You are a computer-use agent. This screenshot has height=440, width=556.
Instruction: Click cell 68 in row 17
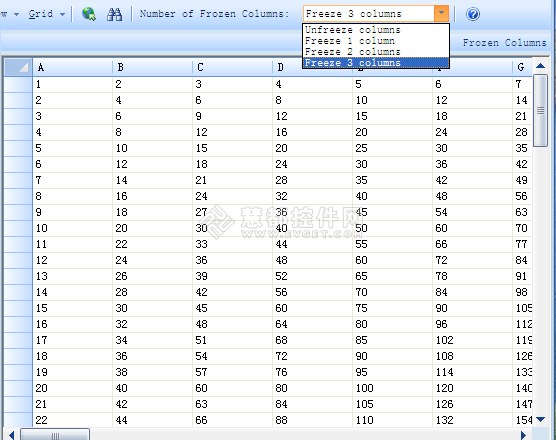[x=313, y=340]
